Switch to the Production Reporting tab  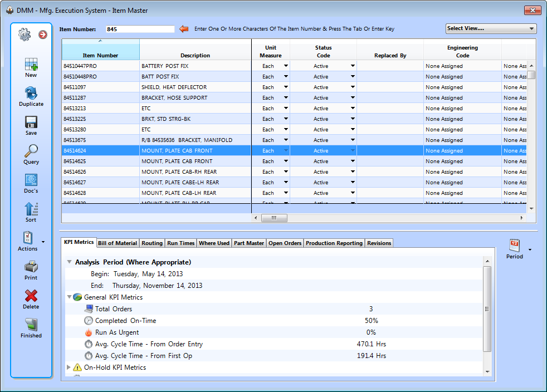pos(334,243)
